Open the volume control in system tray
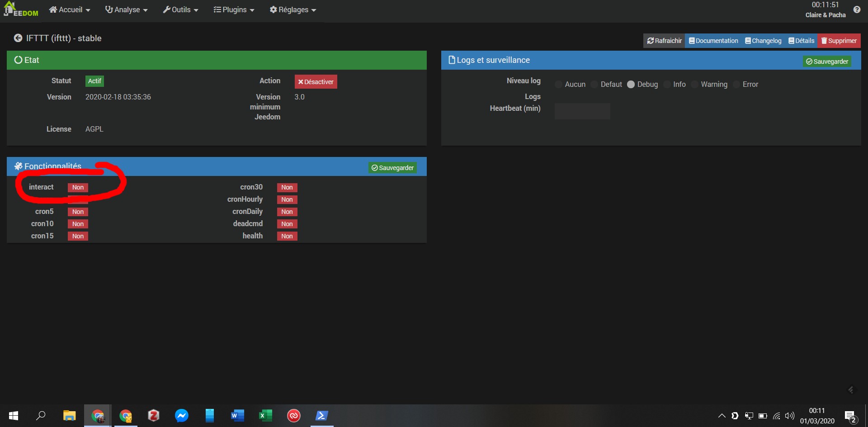 pyautogui.click(x=790, y=416)
